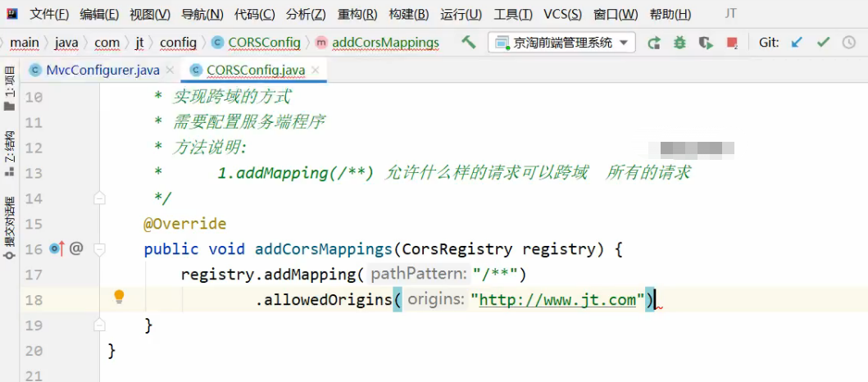Screen dimensions: 868x382
Task: Open the 帮助(H) menu
Action: click(670, 15)
